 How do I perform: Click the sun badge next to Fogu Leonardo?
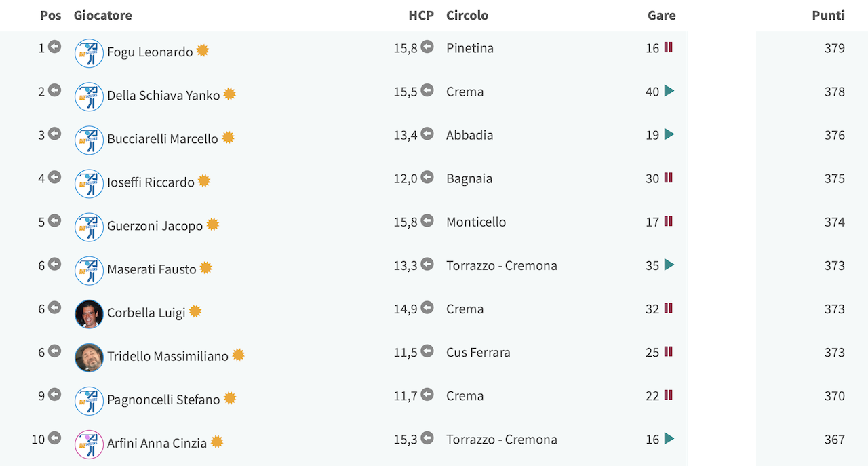pyautogui.click(x=202, y=51)
